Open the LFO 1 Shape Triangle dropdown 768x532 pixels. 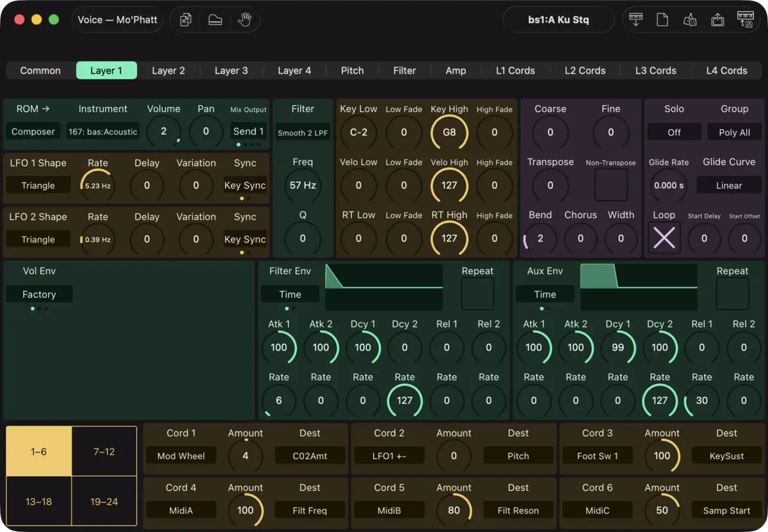point(38,186)
